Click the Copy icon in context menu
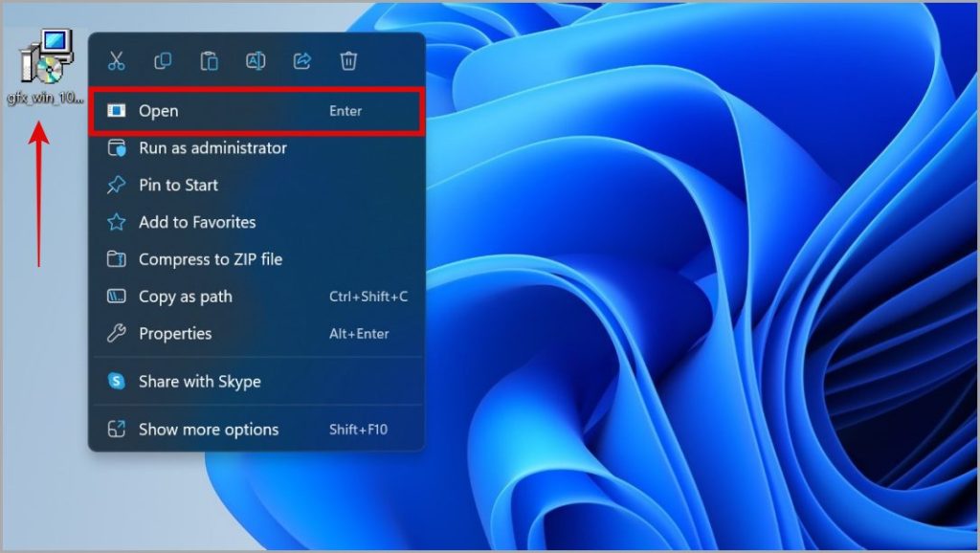980x553 pixels. click(x=163, y=61)
